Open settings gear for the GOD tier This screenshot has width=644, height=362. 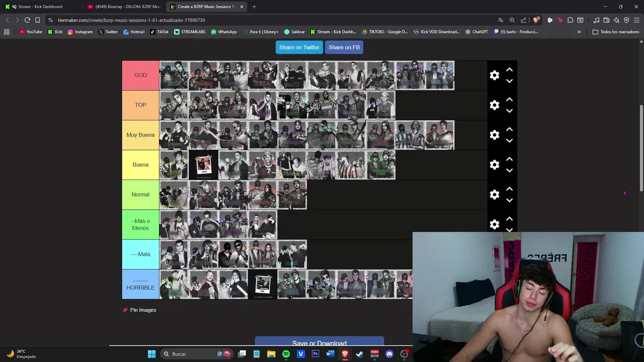(495, 75)
